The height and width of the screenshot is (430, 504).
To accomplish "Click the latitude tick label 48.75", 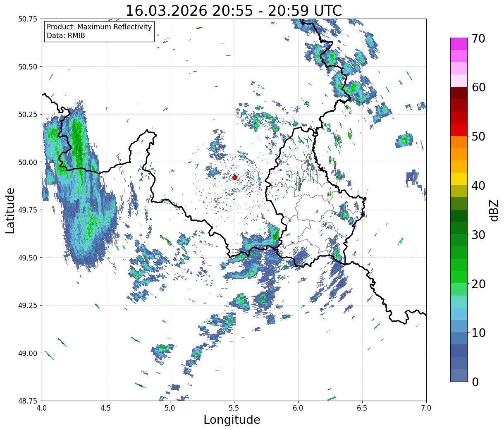I will (x=28, y=401).
